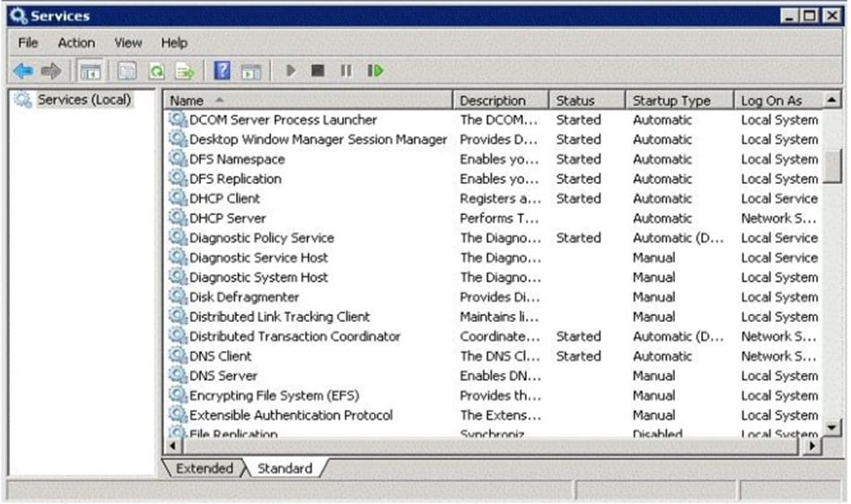Click the Stop Service square icon
This screenshot has height=504, width=851.
317,71
